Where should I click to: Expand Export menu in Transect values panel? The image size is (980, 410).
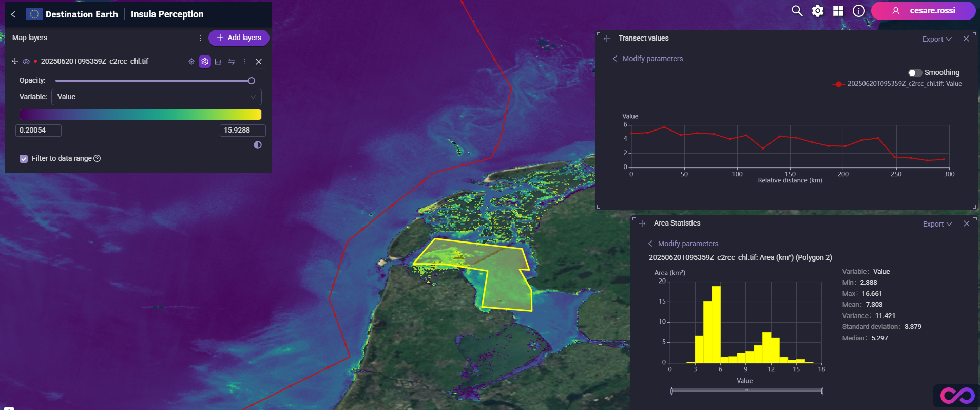pos(937,39)
